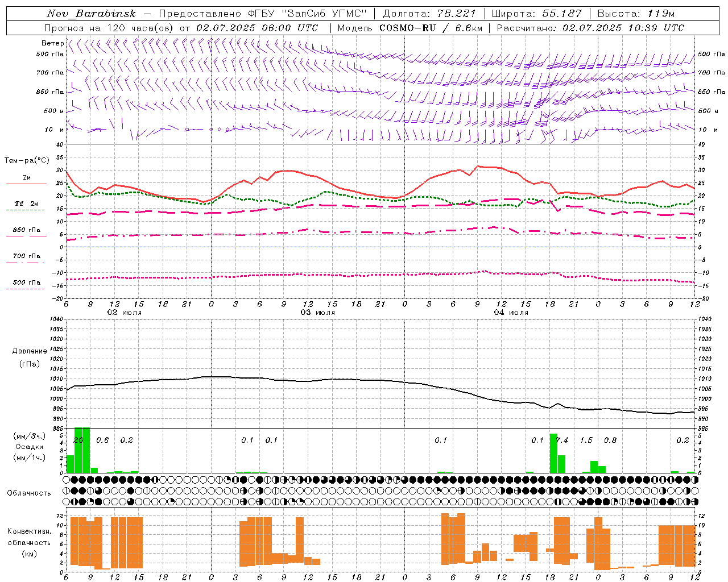Screen dimensions: 728x582
Task: Click the 700 гПа temperature legend entry
Action: click(x=27, y=256)
